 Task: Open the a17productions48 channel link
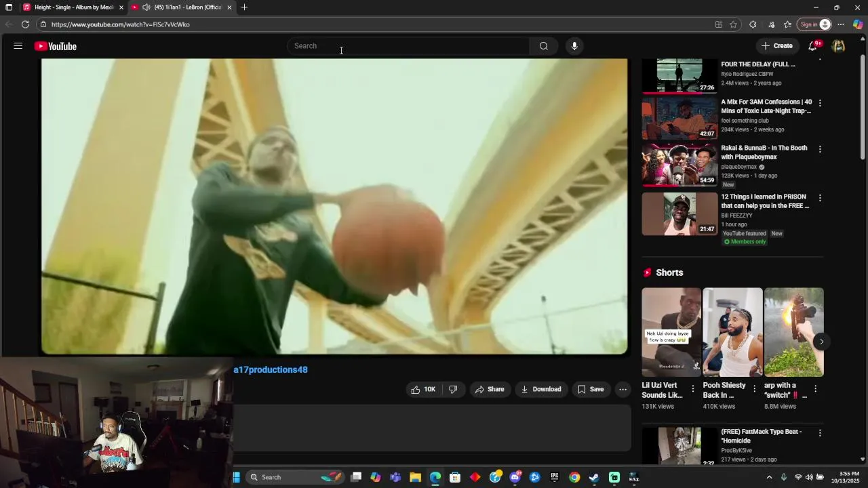click(x=271, y=370)
